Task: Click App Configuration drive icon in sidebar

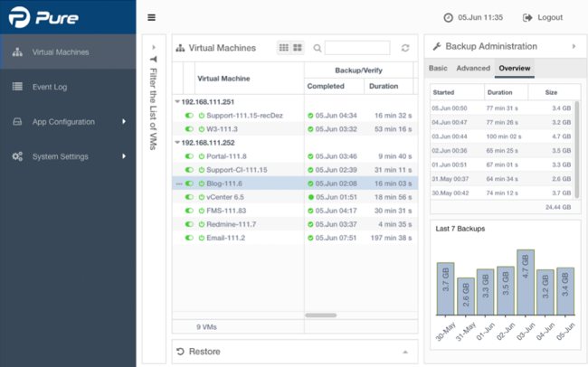Action: click(x=17, y=121)
